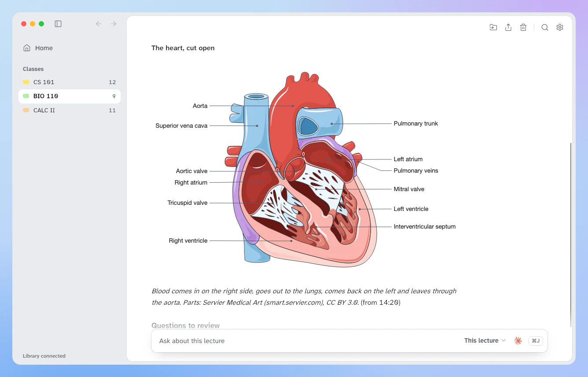Screen dimensions: 588x377
Task: Open settings with the gear icon
Action: (560, 27)
